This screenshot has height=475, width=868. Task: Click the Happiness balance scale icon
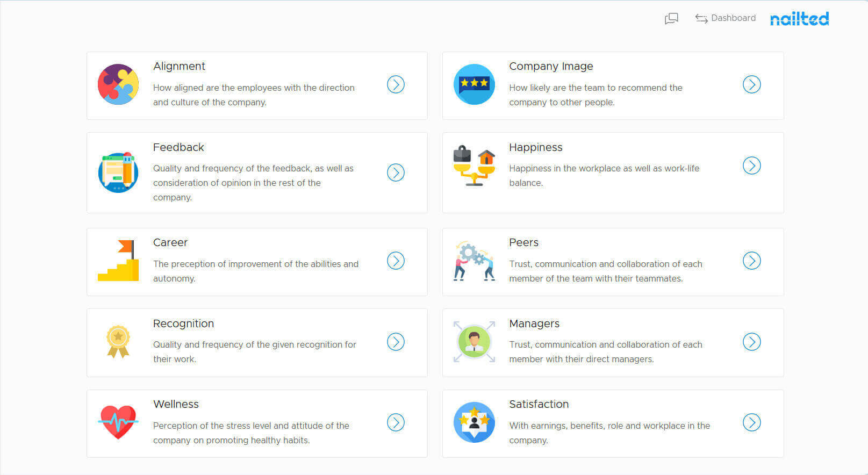474,165
